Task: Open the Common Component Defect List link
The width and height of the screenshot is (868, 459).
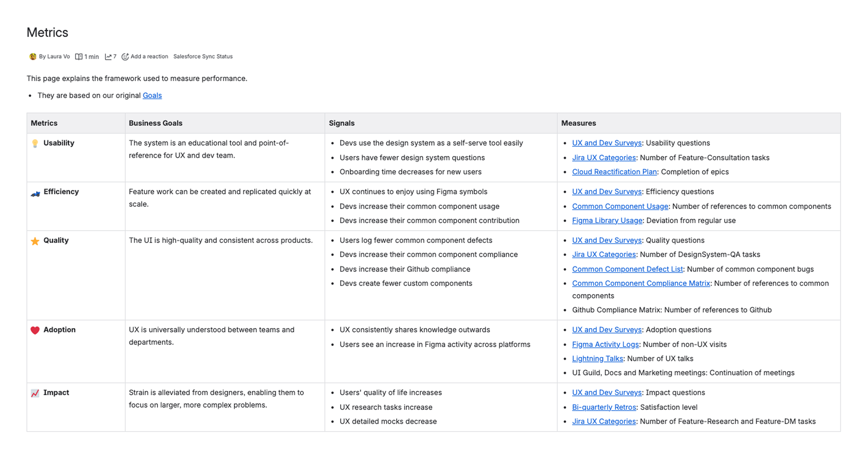Action: pos(627,269)
